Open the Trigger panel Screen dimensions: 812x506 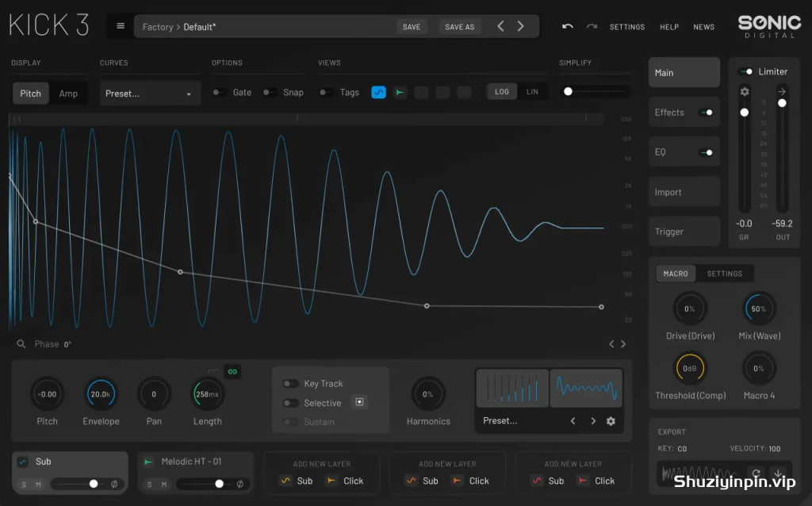click(684, 232)
